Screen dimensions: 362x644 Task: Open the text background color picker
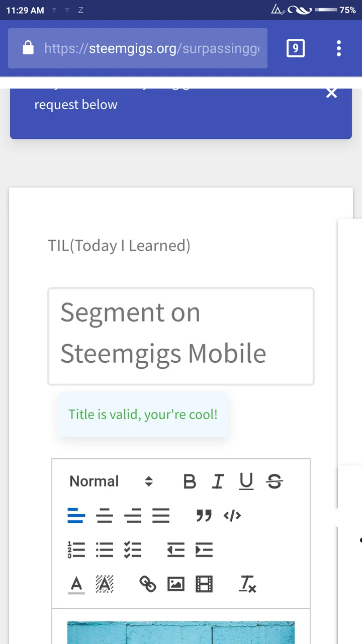(x=105, y=584)
